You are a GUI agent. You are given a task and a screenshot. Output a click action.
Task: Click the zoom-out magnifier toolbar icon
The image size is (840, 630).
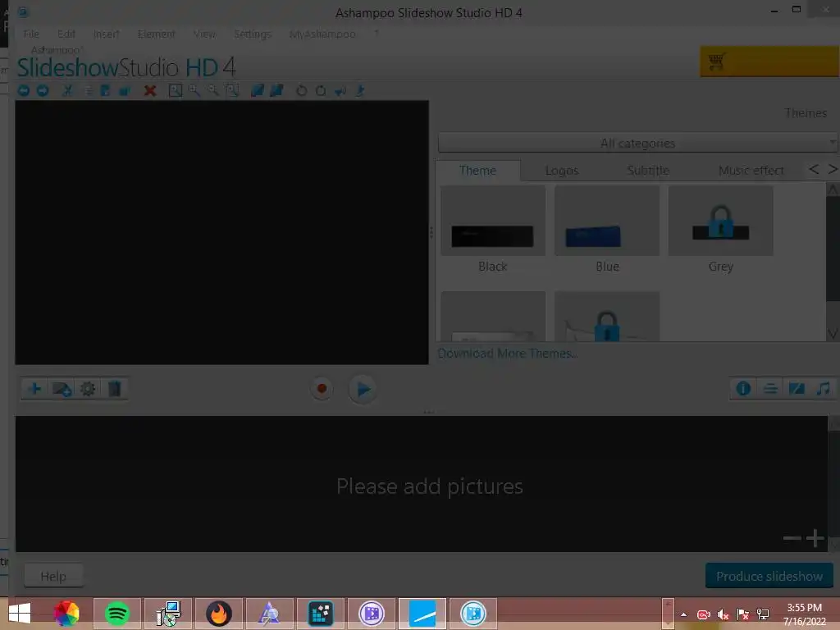coord(212,90)
